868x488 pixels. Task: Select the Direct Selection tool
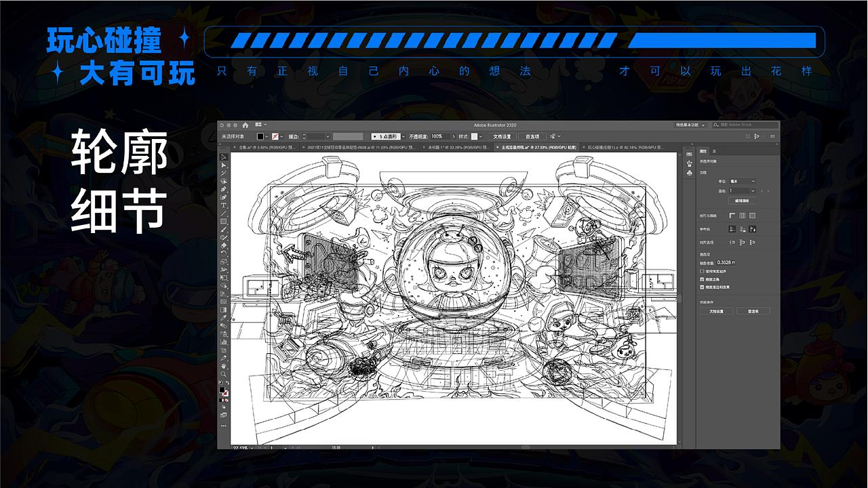pos(223,165)
